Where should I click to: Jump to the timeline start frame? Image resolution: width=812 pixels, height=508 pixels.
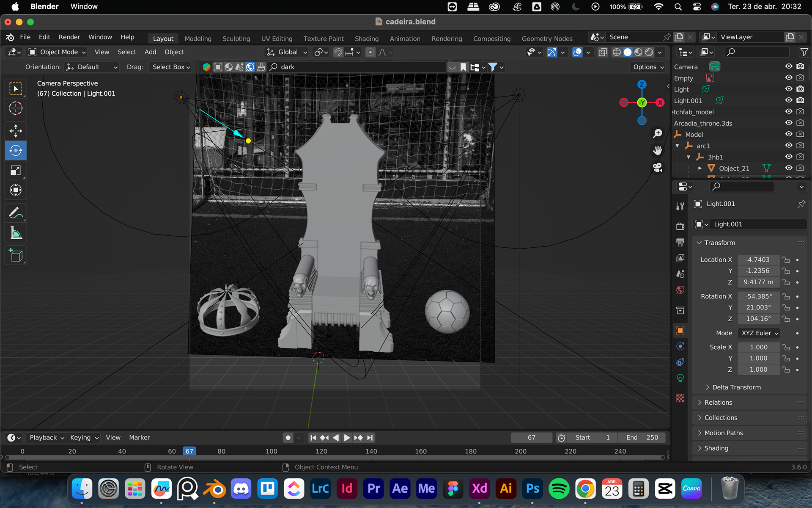[x=313, y=438]
